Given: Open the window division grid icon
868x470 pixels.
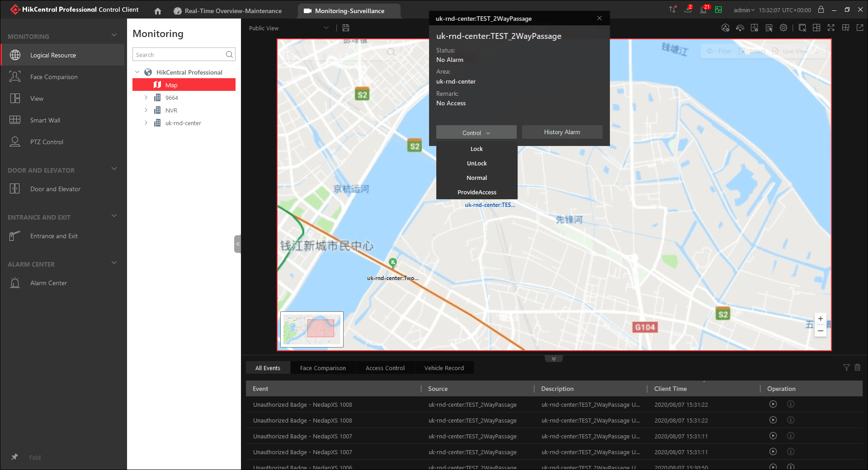Looking at the screenshot, I should click(816, 28).
